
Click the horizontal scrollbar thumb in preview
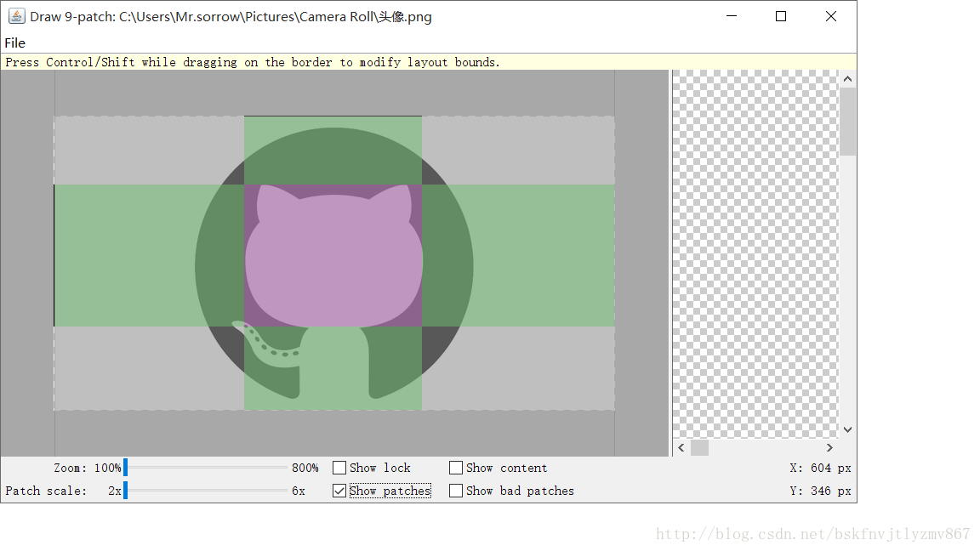point(699,448)
